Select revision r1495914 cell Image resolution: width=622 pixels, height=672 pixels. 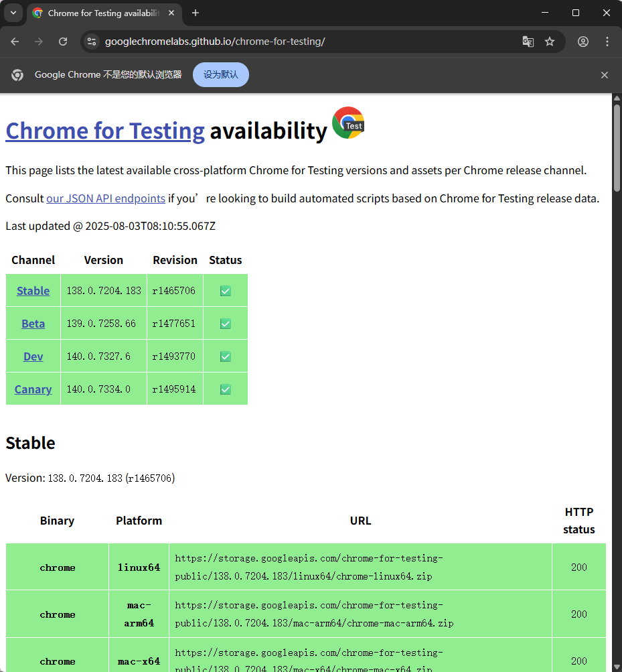click(175, 389)
